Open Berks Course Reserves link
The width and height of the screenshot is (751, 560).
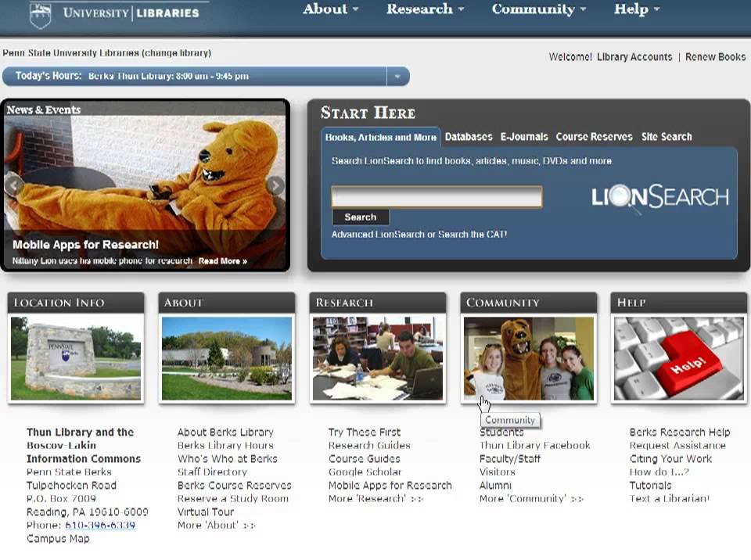pos(234,485)
